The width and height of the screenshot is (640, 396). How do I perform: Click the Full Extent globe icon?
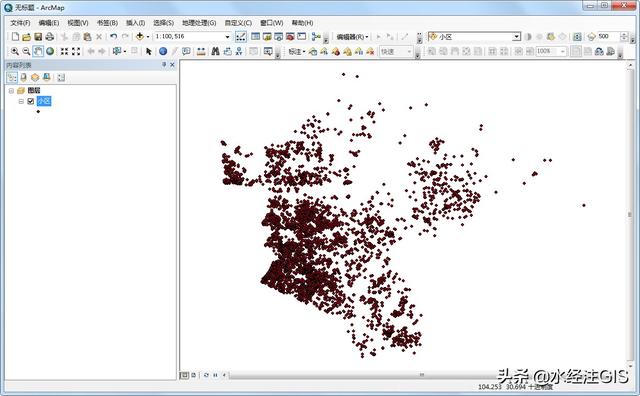[50, 51]
